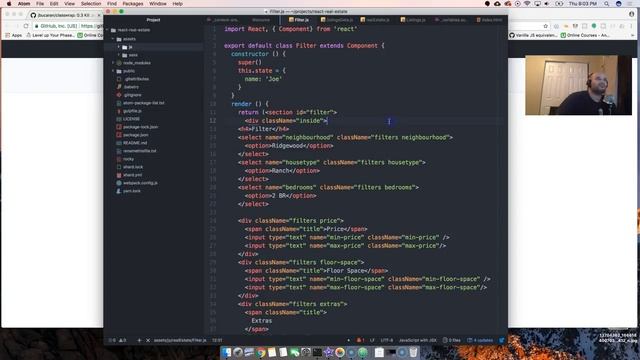The width and height of the screenshot is (640, 360).
Task: Click the Wi-Fi icon in menu bar
Action: pos(527,4)
